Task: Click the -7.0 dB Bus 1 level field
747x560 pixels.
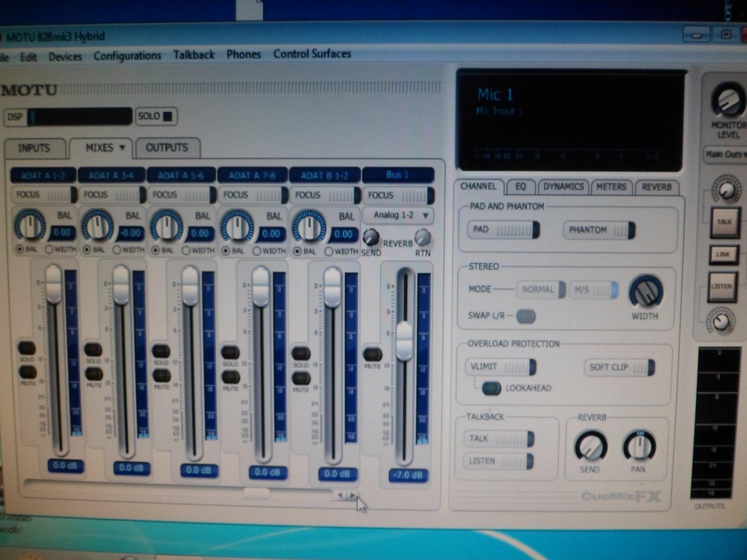Action: [407, 475]
